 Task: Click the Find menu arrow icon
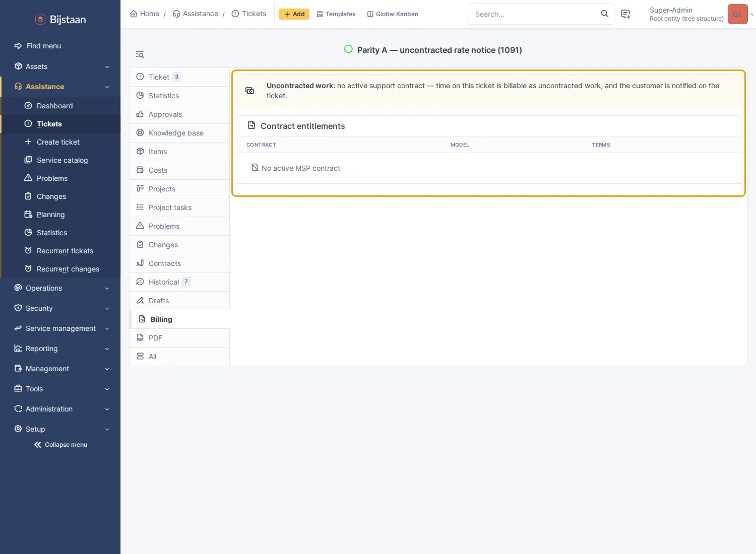click(x=18, y=46)
